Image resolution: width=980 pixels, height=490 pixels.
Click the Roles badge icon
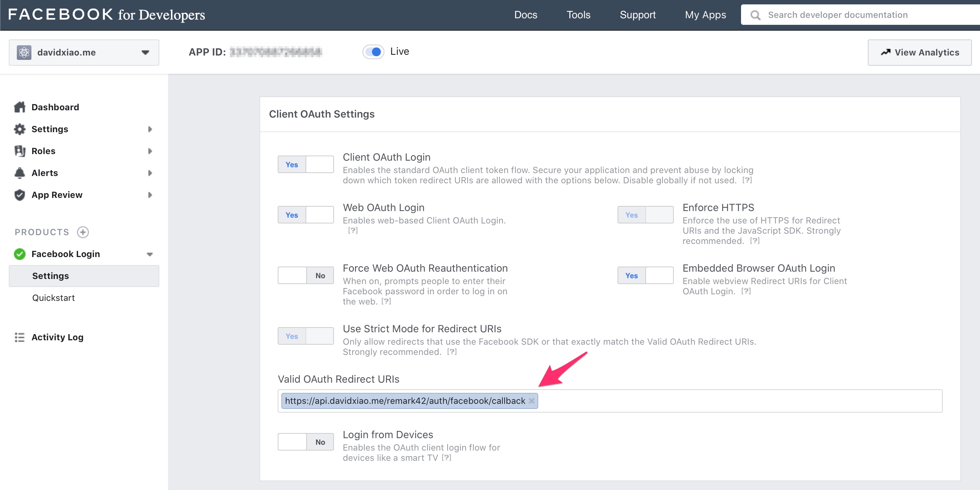click(19, 151)
